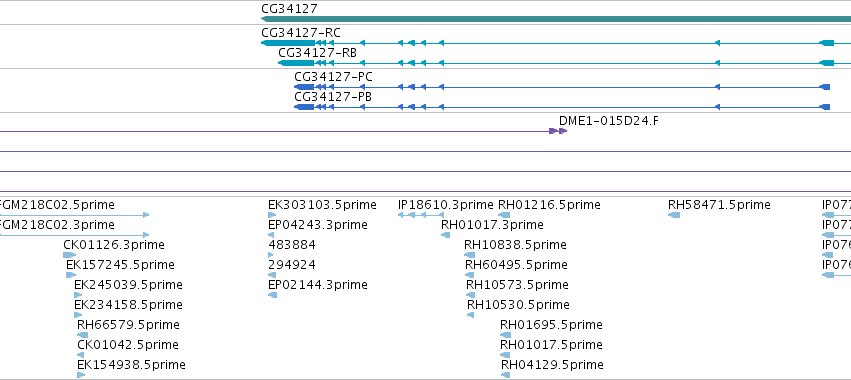The height and width of the screenshot is (380, 851).
Task: Click the CG34127-PC protein label
Action: (x=333, y=77)
